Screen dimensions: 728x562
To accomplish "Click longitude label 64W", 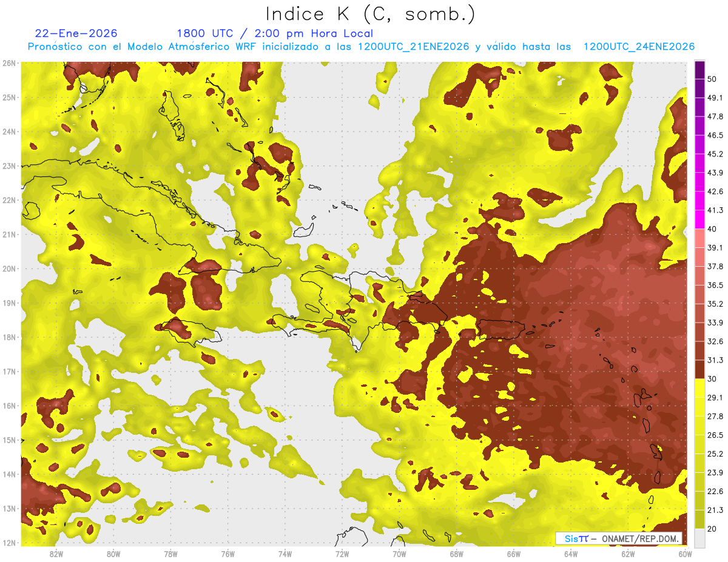I will 571,554.
